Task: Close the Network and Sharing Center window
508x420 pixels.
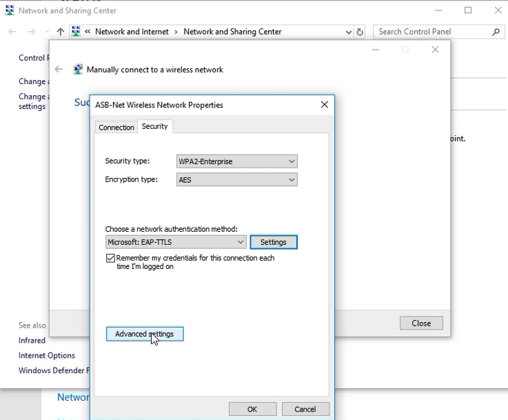Action: (x=498, y=10)
